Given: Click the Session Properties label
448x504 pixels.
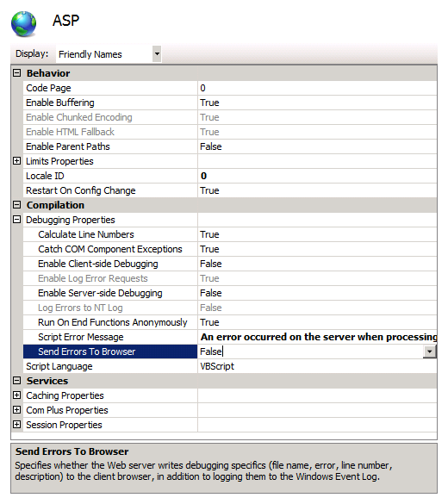Looking at the screenshot, I should pyautogui.click(x=64, y=425).
